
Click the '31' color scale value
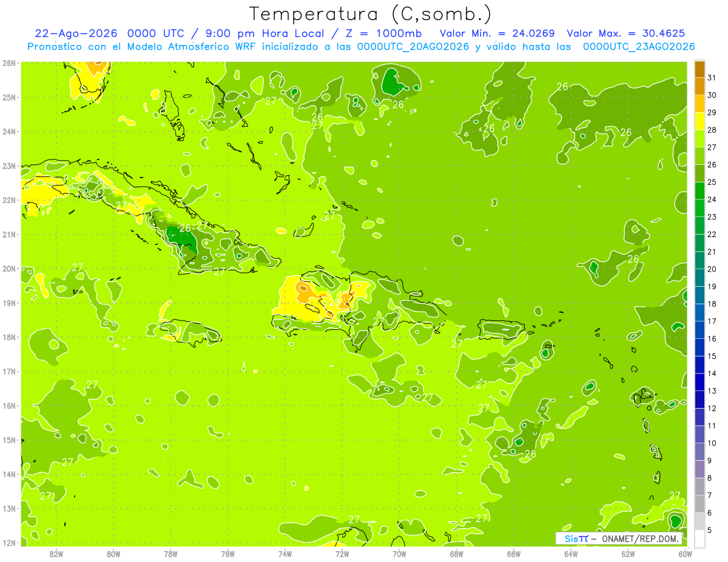tap(712, 78)
